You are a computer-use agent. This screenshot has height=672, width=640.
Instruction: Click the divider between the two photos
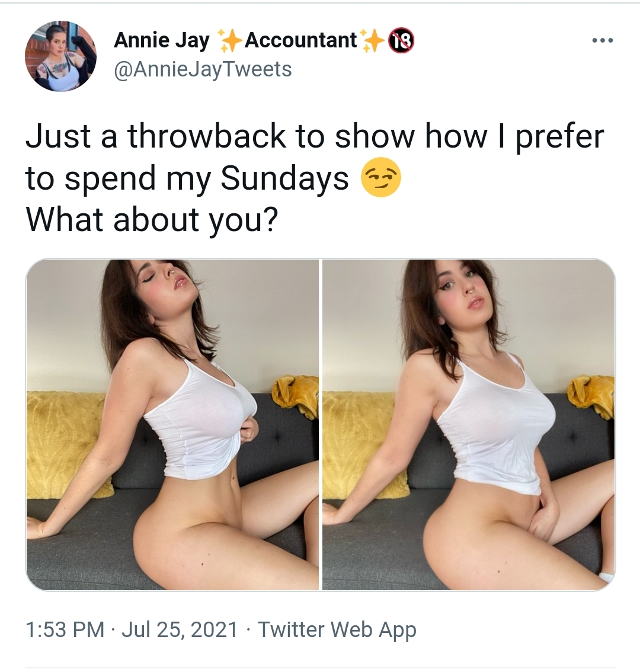321,424
